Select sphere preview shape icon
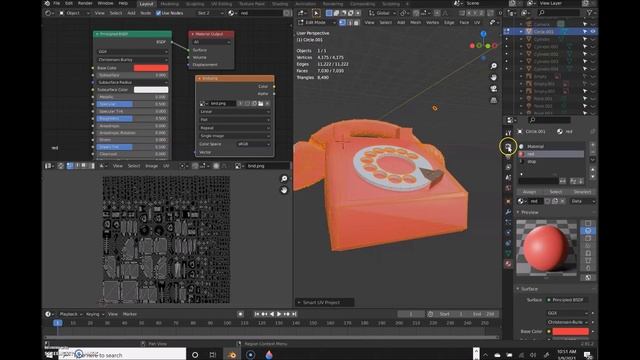The width and height of the screenshot is (640, 360). pos(588,231)
